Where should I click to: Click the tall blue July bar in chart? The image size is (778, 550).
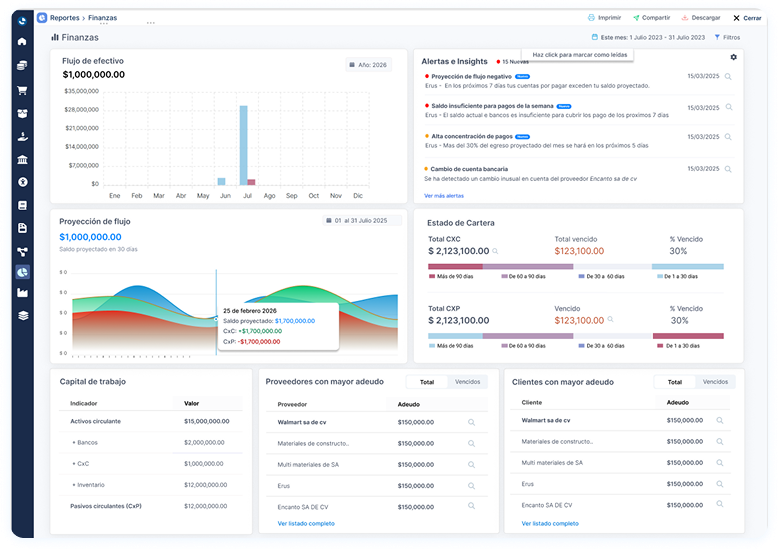click(x=243, y=145)
